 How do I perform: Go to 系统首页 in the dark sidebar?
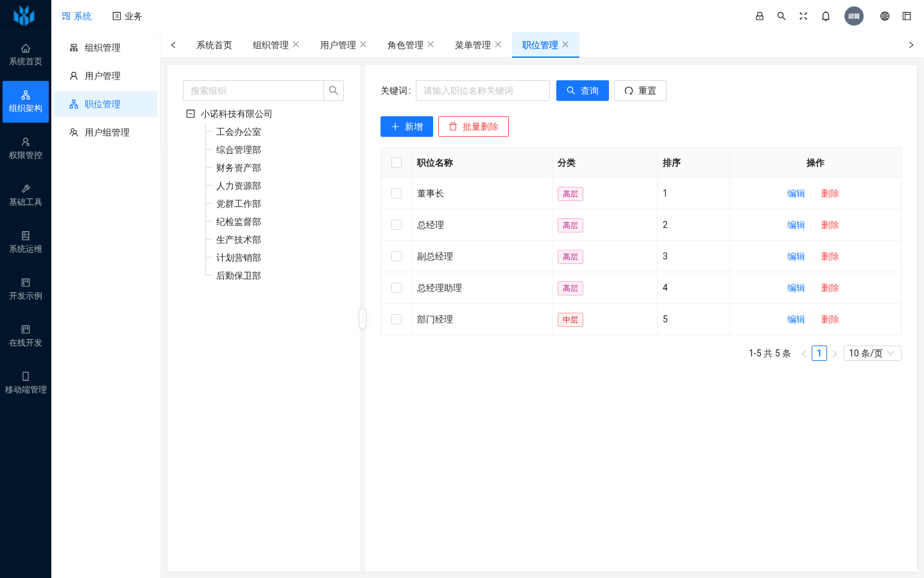[26, 55]
